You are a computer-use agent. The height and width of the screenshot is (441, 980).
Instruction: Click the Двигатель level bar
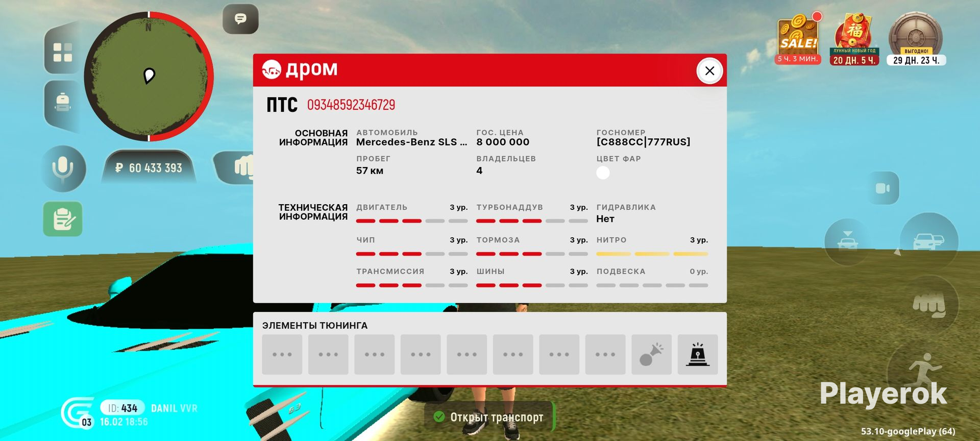click(x=412, y=221)
